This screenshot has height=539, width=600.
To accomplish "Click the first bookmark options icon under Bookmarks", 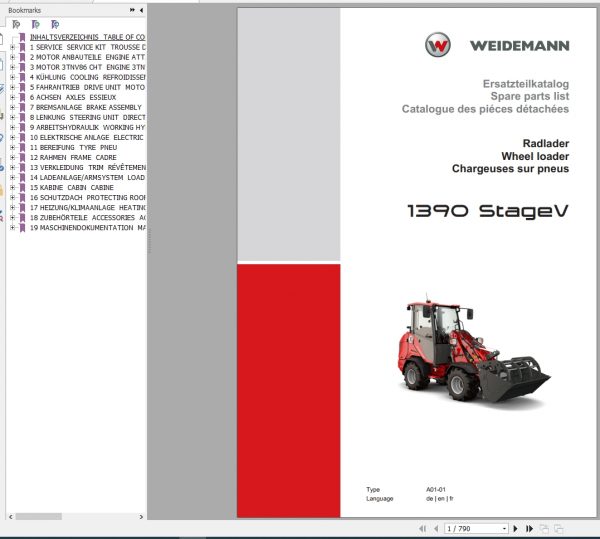I will pyautogui.click(x=16, y=24).
